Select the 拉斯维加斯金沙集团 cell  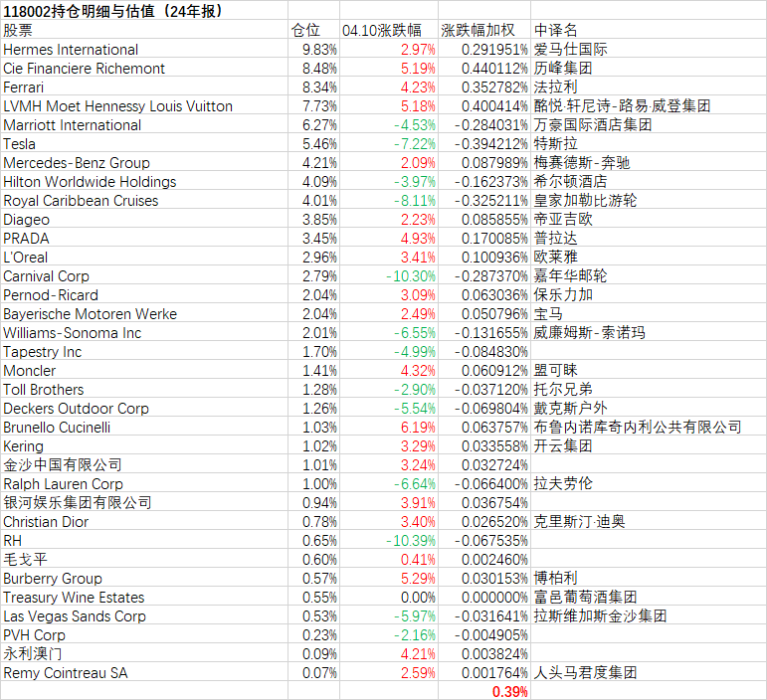click(x=649, y=615)
